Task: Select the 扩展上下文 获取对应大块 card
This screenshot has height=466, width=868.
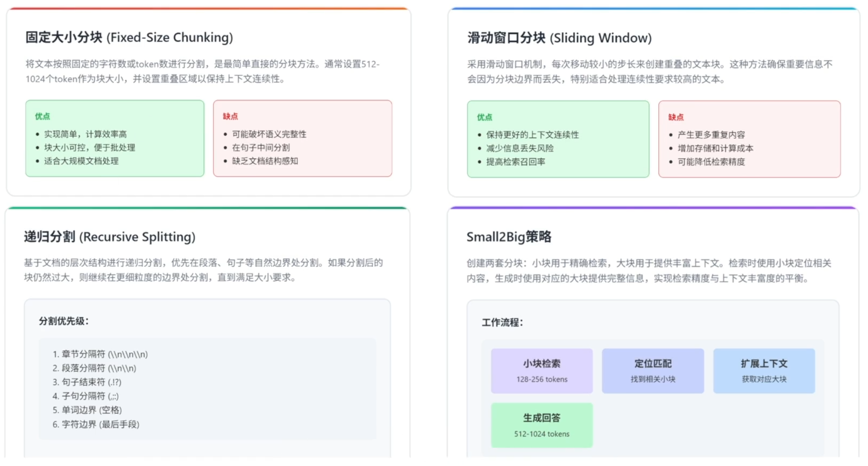Action: [x=764, y=371]
